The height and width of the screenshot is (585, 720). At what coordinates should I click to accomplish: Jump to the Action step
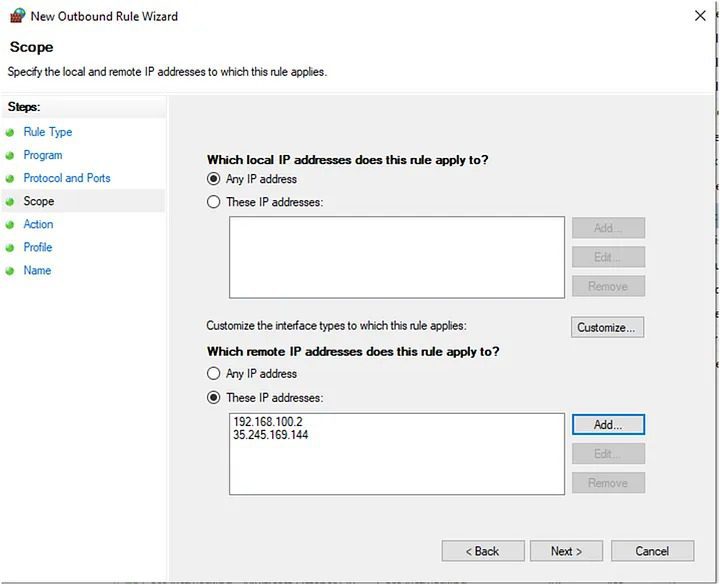(x=38, y=224)
